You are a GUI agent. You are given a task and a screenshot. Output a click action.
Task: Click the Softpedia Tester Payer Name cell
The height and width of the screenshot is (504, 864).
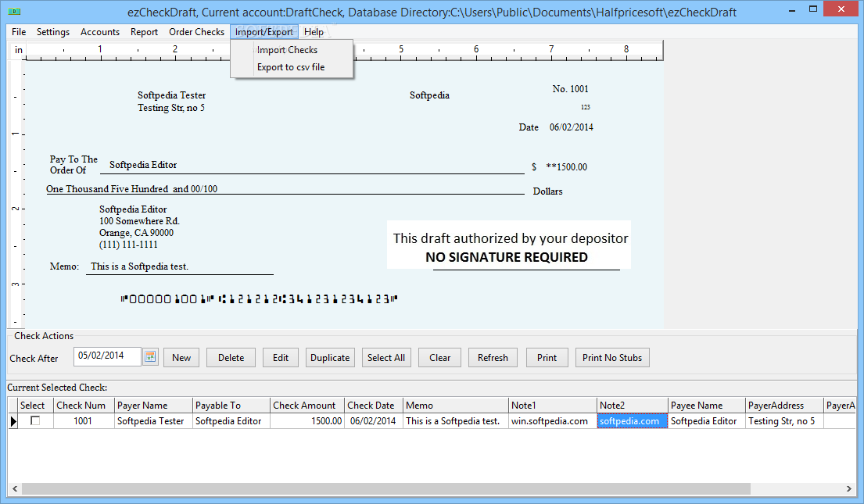point(153,421)
